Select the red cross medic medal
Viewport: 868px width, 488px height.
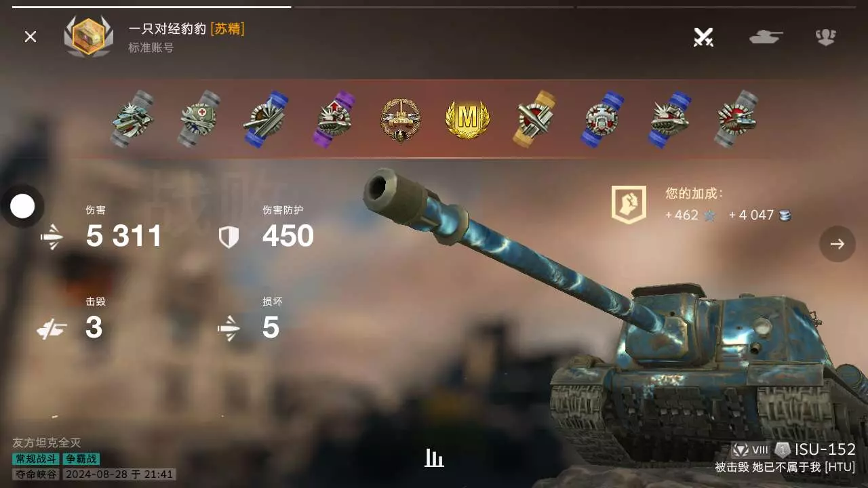200,119
